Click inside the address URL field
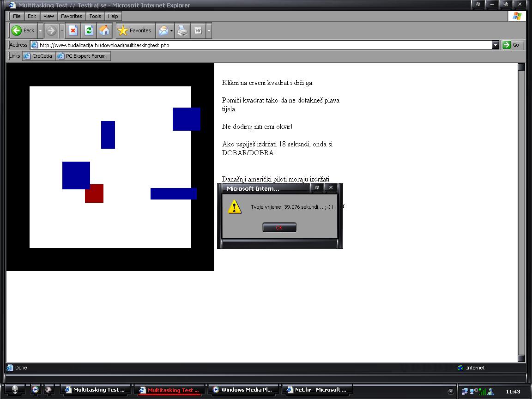The width and height of the screenshot is (532, 399). click(x=263, y=45)
